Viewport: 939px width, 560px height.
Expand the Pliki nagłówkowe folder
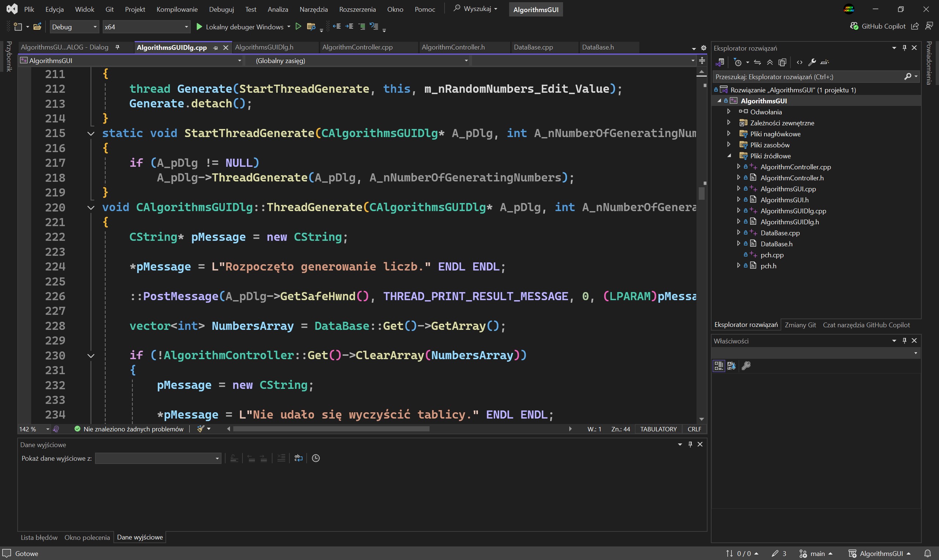click(x=729, y=133)
